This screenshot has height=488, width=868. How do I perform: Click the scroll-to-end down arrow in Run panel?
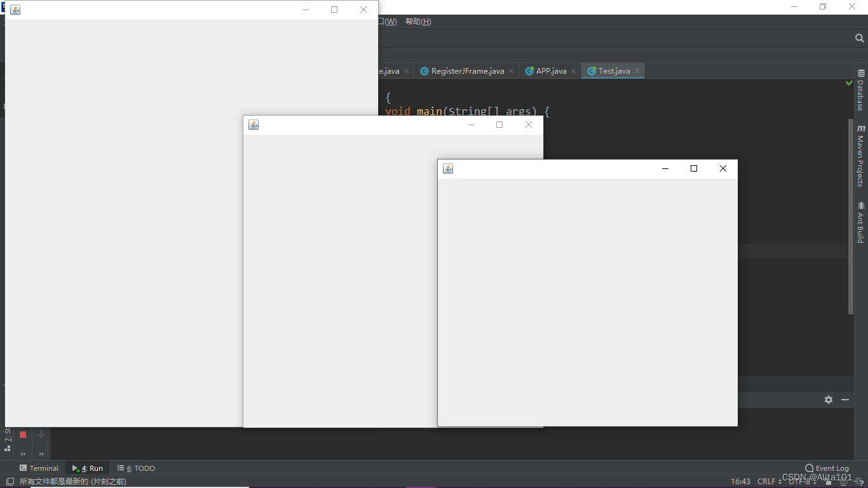coord(41,435)
